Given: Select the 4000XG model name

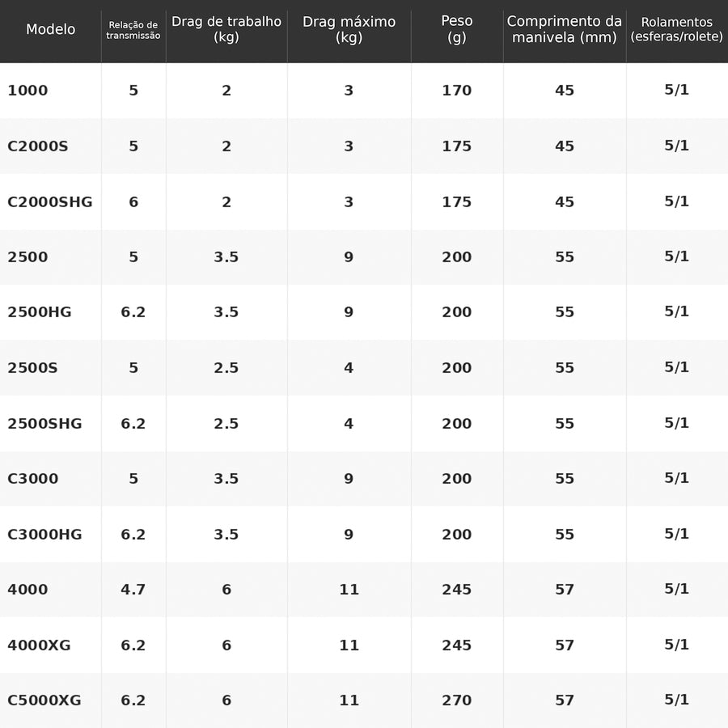Looking at the screenshot, I should click(x=39, y=645).
